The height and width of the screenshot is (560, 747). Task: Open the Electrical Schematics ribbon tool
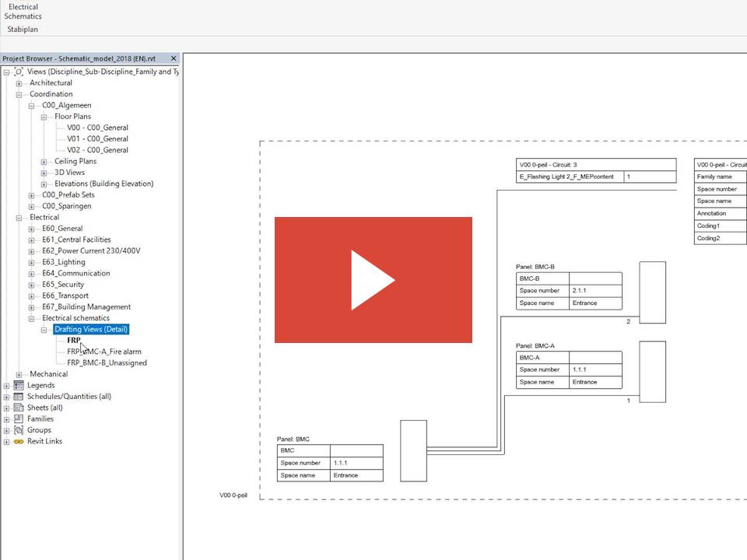(x=23, y=12)
